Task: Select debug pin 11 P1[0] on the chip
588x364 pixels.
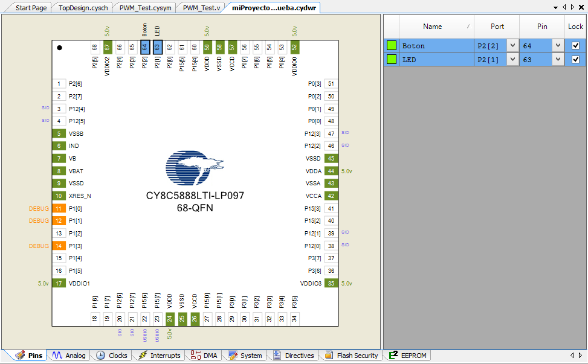Action: point(59,208)
